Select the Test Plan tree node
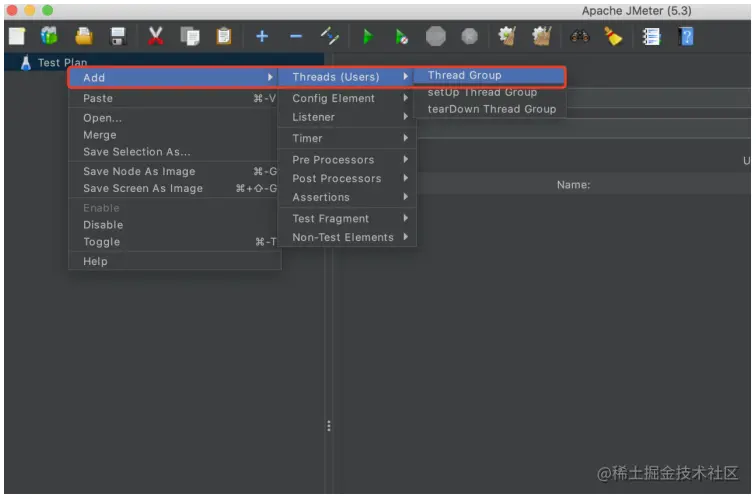This screenshot has width=756, height=499. click(63, 63)
